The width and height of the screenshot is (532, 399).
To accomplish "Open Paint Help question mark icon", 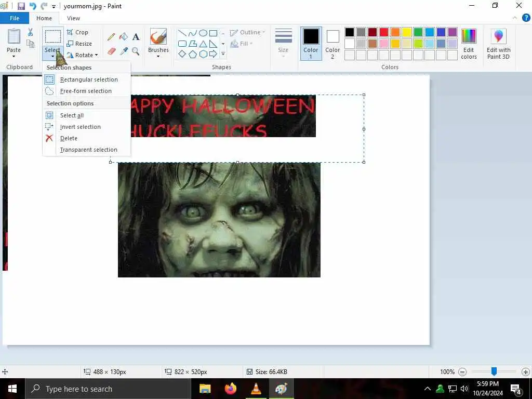I will coord(526,18).
